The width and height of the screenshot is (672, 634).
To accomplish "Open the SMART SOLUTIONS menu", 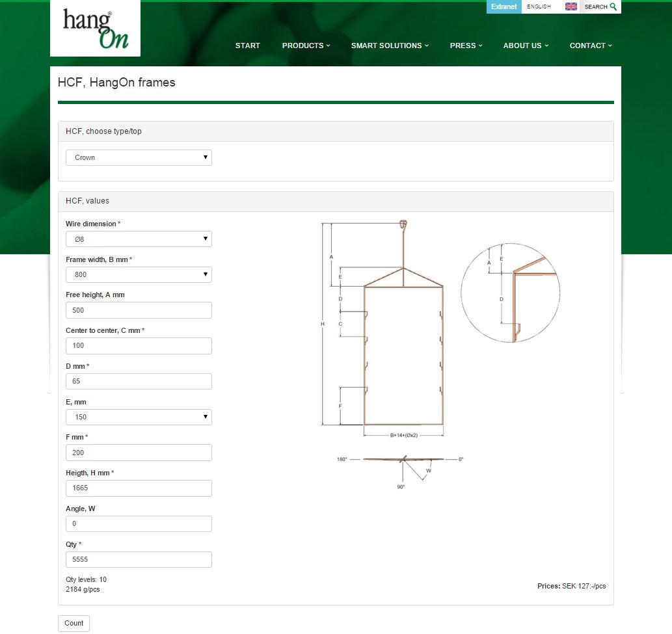I will (x=390, y=46).
